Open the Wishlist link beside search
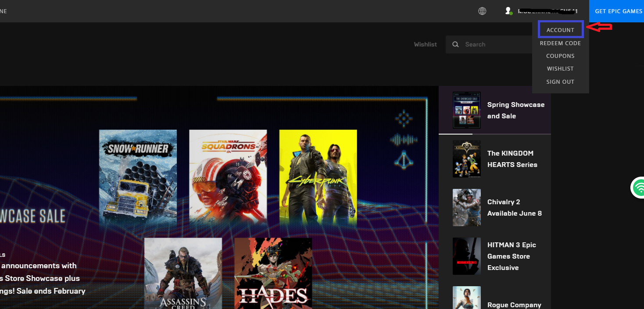The image size is (644, 309). coord(425,44)
